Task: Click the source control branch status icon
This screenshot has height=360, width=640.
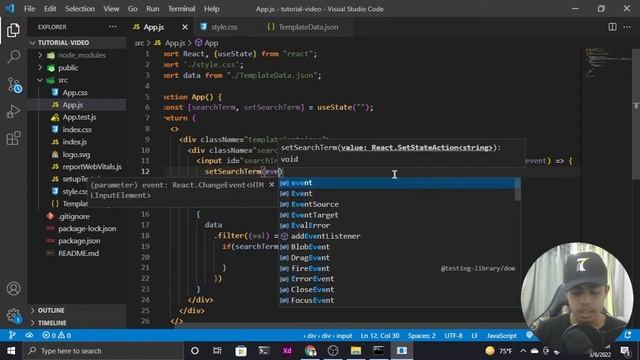Action: [x=12, y=336]
